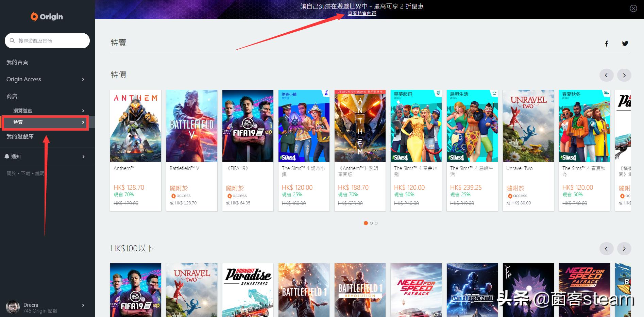The height and width of the screenshot is (317, 644).
Task: Click the notification bell icon beside 通知
Action: (x=7, y=156)
